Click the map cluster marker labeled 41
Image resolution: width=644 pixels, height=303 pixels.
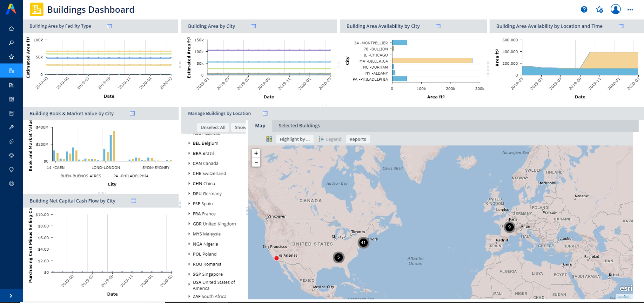(363, 242)
